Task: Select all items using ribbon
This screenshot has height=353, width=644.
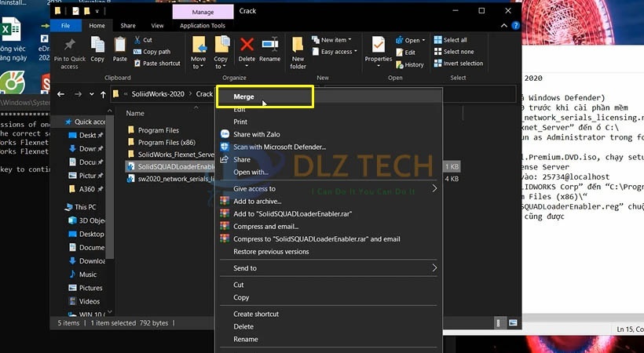Action: coord(454,40)
